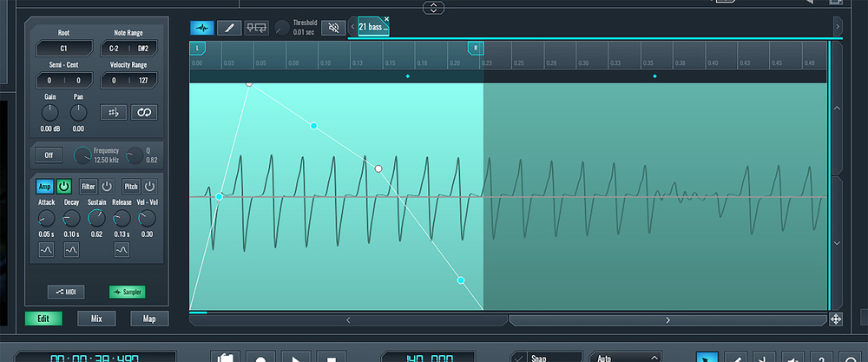
Task: Click the MIDI button
Action: pyautogui.click(x=66, y=292)
